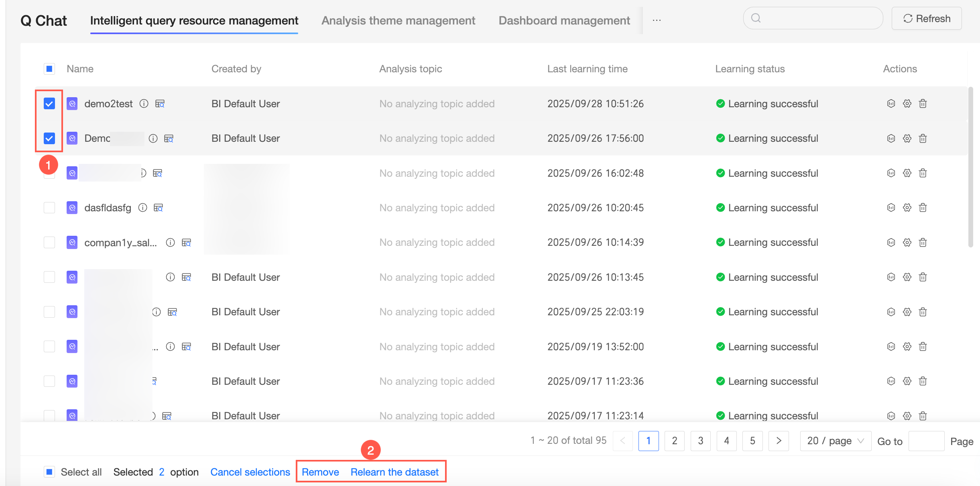
Task: Click delete trash icon for demo2test row
Action: tap(923, 104)
